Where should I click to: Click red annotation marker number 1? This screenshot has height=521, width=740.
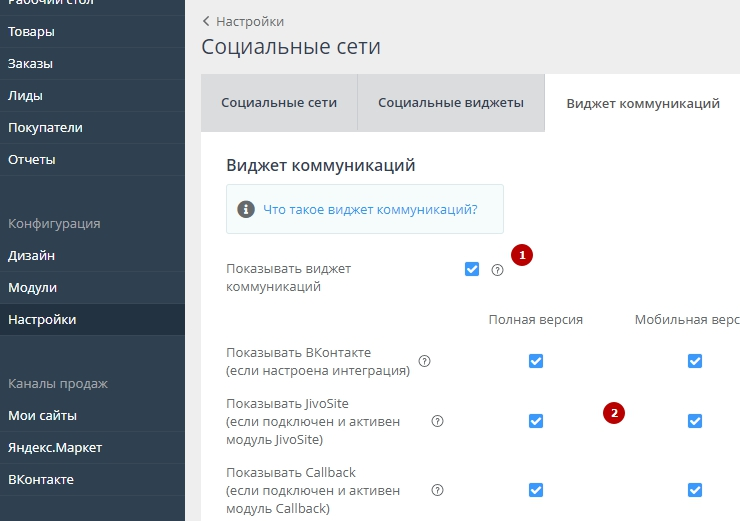click(x=521, y=255)
